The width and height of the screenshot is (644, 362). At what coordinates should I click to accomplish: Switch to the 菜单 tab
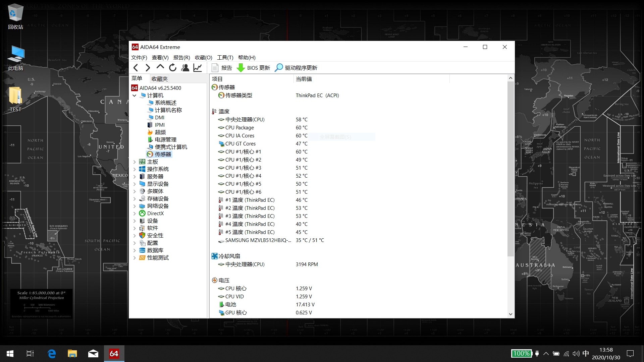point(137,78)
